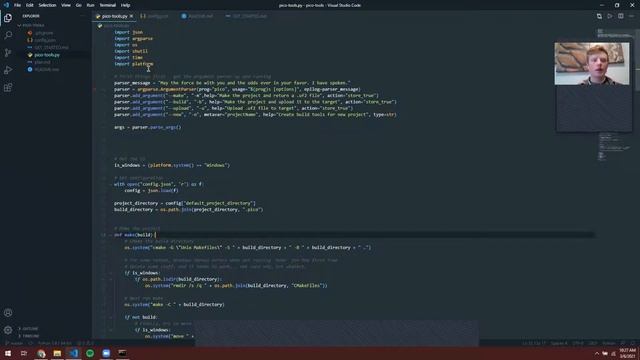
Task: Click 'args = parser.parse_args()' line
Action: [x=147, y=127]
